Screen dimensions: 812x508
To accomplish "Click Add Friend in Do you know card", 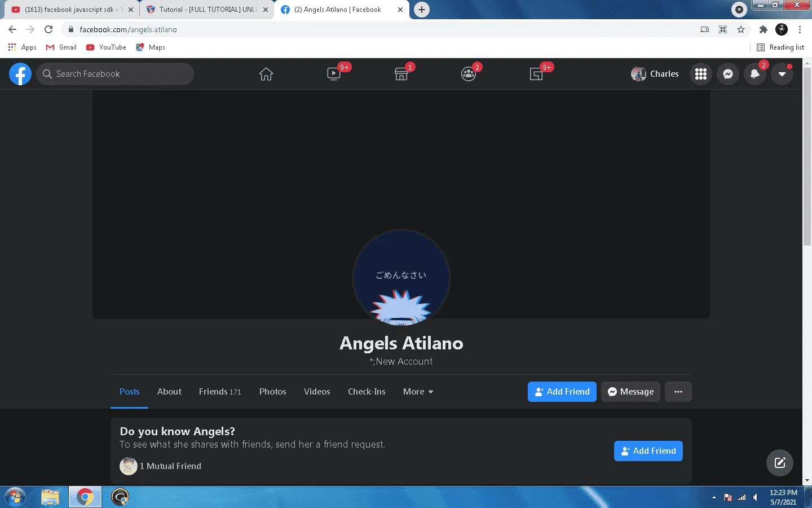I will 648,451.
